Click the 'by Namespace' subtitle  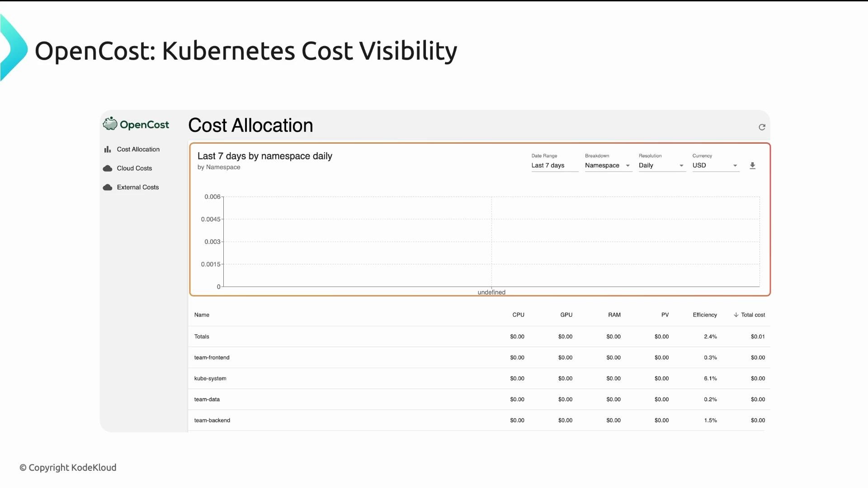pos(219,167)
